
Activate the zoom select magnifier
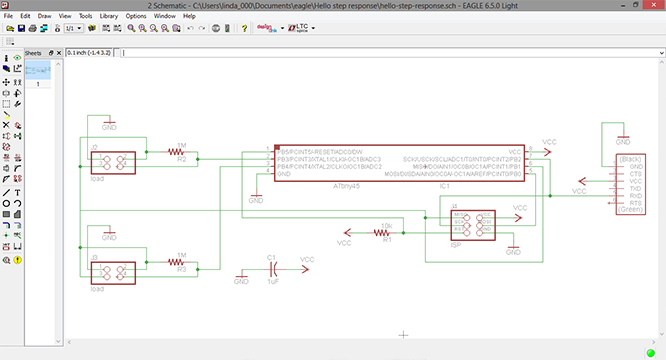point(176,28)
